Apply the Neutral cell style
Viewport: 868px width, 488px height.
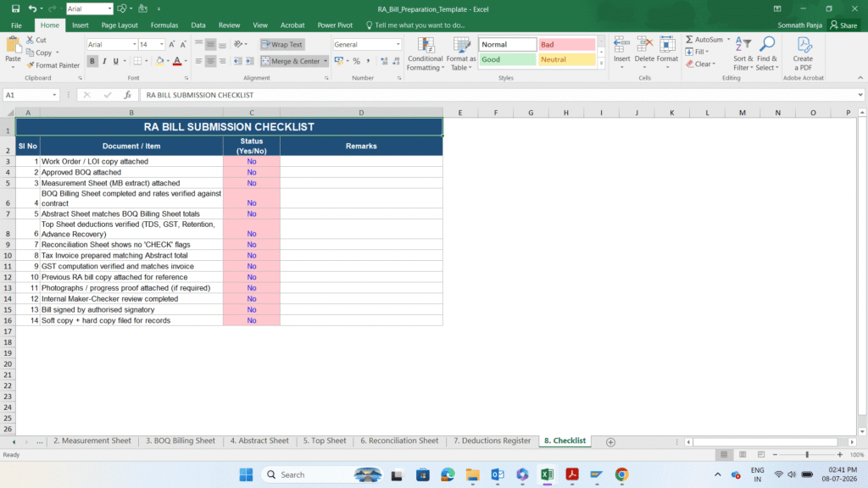pos(567,59)
